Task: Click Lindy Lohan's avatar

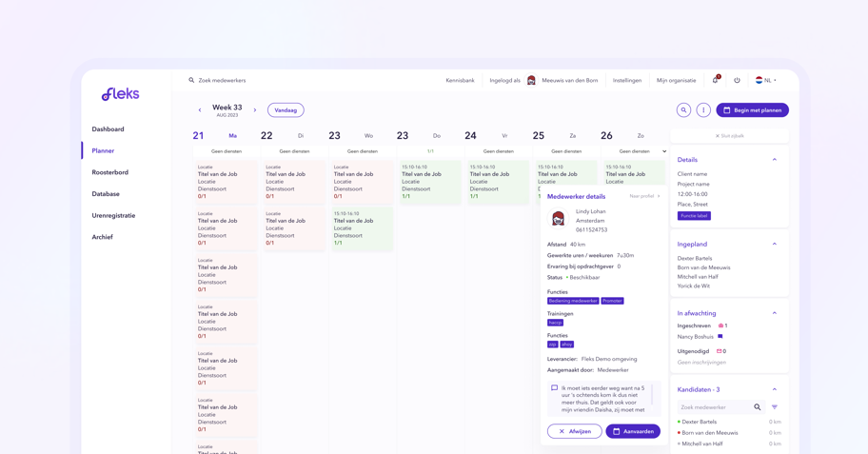Action: point(558,219)
